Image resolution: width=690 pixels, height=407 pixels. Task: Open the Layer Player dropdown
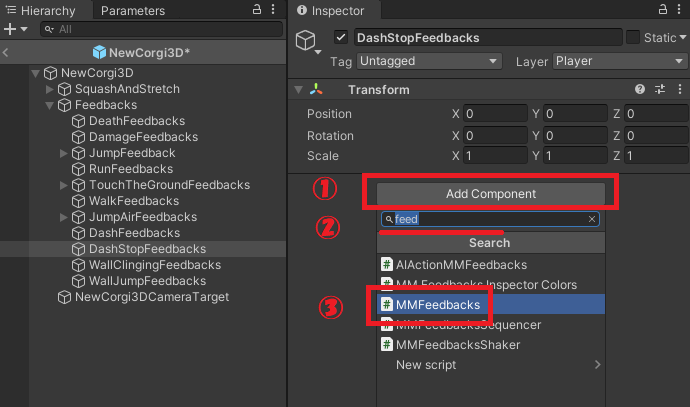pyautogui.click(x=620, y=61)
